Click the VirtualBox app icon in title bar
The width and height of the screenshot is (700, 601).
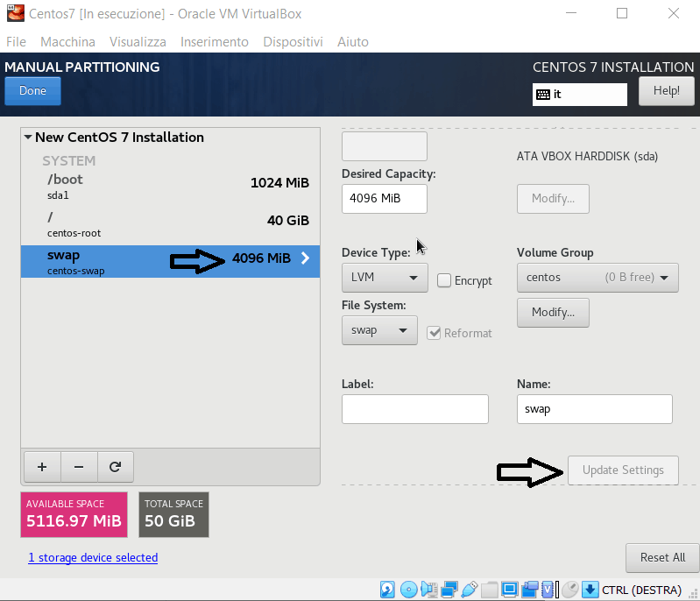coord(16,13)
